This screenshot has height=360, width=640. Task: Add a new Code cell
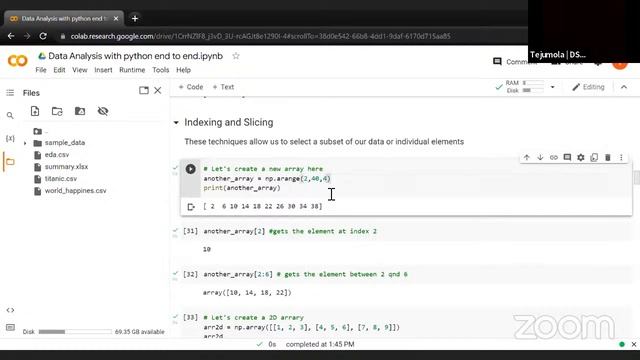191,87
